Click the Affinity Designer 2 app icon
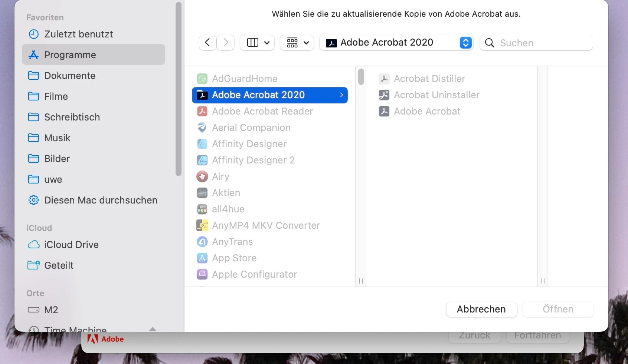The width and height of the screenshot is (628, 364). click(x=202, y=160)
